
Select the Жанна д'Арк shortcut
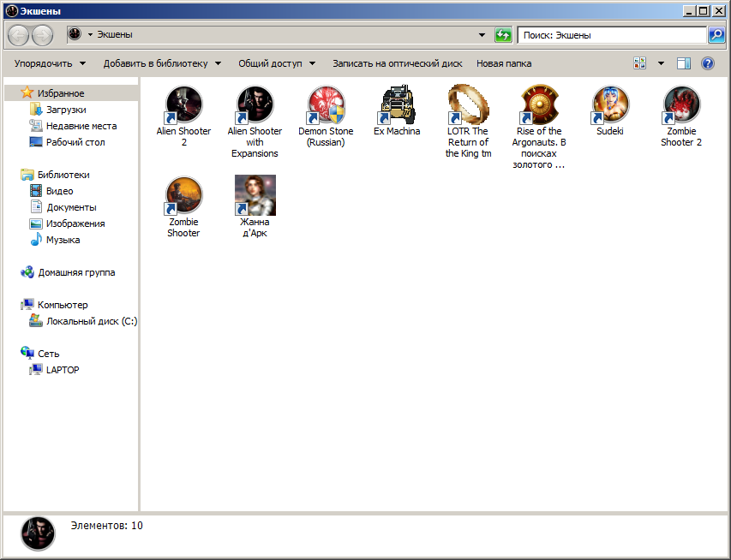(255, 206)
